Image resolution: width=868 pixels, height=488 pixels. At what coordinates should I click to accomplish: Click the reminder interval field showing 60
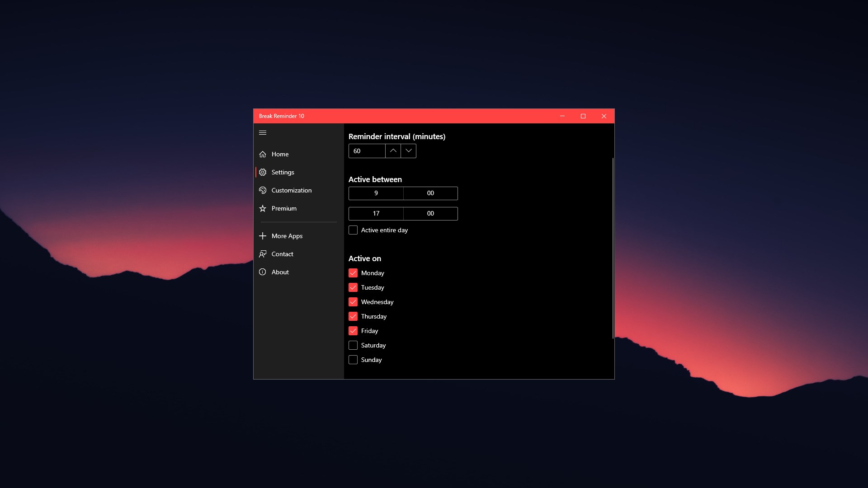(367, 151)
